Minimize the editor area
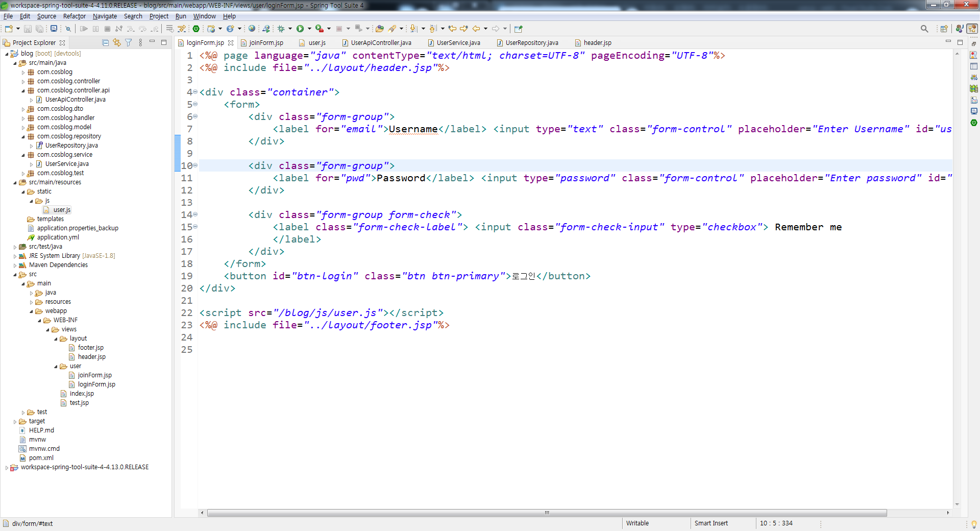 [948, 42]
